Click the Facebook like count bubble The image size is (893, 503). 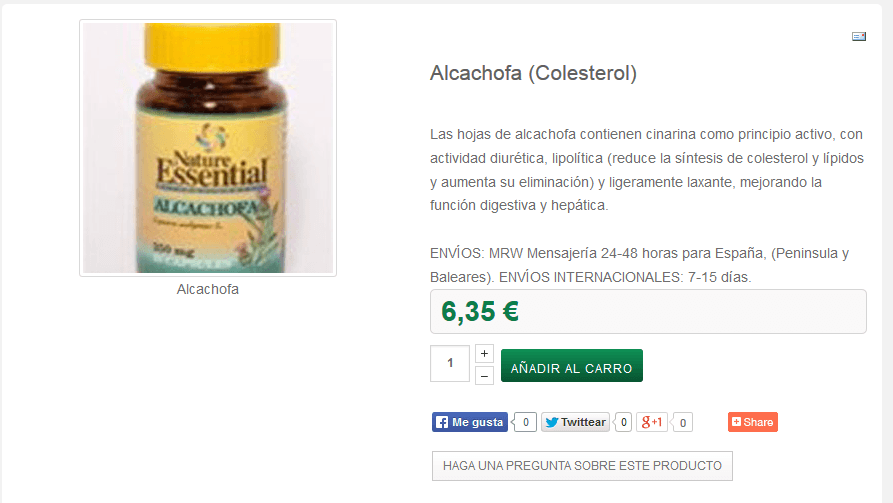click(x=525, y=422)
